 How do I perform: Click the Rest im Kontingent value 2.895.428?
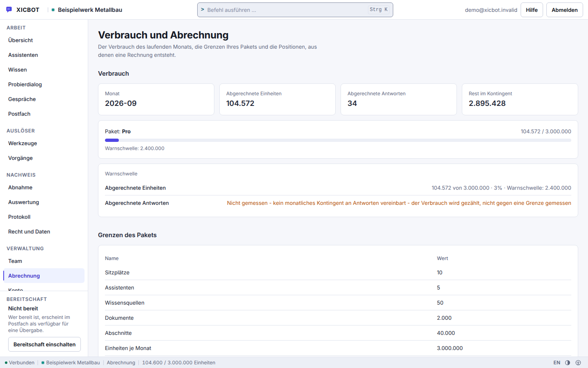tap(487, 103)
